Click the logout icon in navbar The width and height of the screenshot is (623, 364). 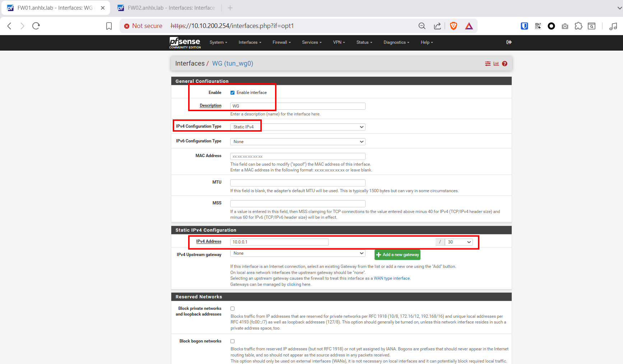coord(509,42)
